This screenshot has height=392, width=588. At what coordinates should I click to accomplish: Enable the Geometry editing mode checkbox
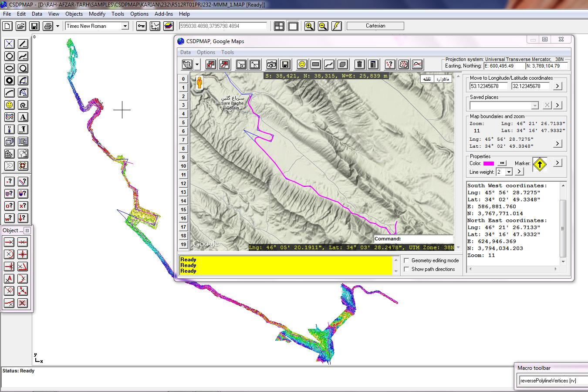(x=406, y=260)
